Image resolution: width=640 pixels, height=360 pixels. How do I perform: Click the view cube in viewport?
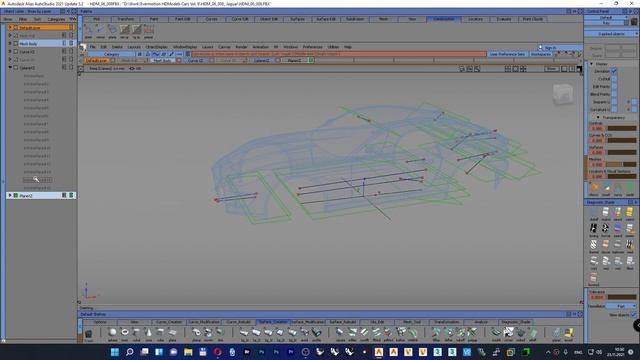(562, 94)
